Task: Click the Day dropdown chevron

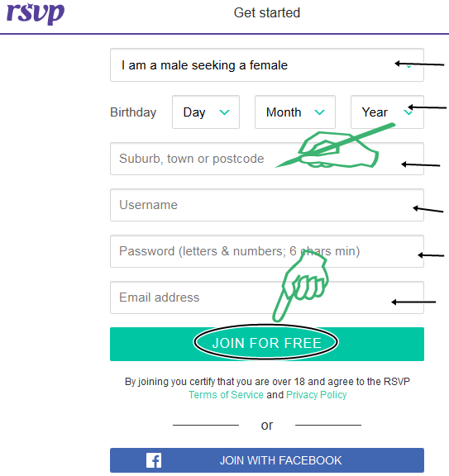Action: 225,112
